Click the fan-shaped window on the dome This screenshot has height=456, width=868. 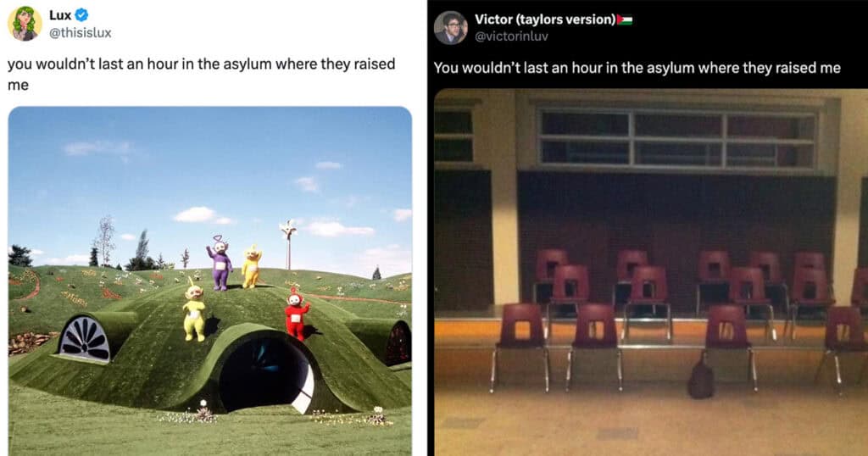85,339
